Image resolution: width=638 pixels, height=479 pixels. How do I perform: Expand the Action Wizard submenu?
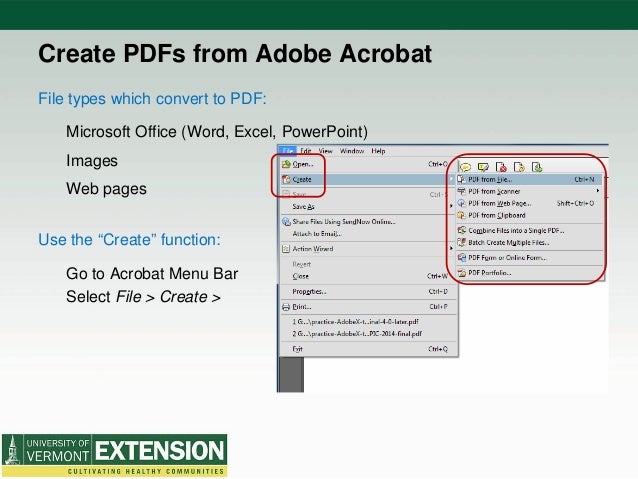(x=367, y=249)
